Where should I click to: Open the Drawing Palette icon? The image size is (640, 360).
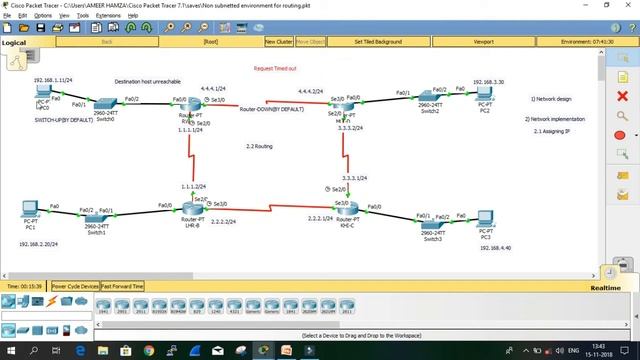(x=224, y=28)
